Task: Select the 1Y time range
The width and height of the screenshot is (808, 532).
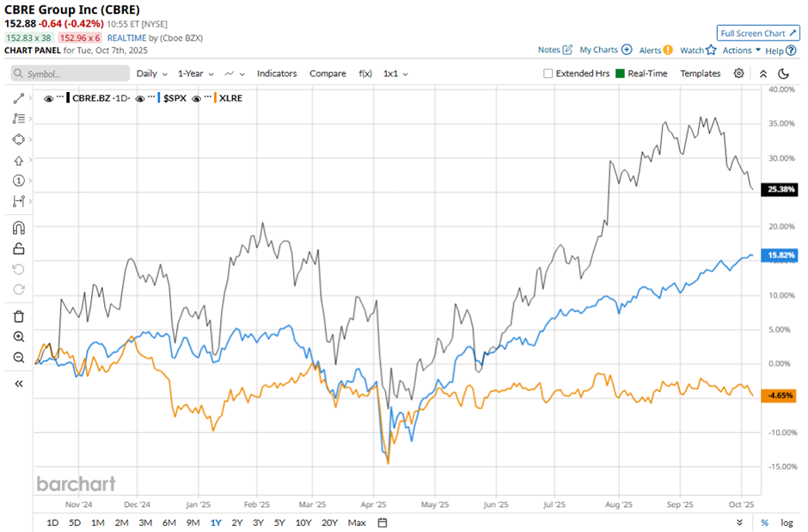Action: (216, 523)
